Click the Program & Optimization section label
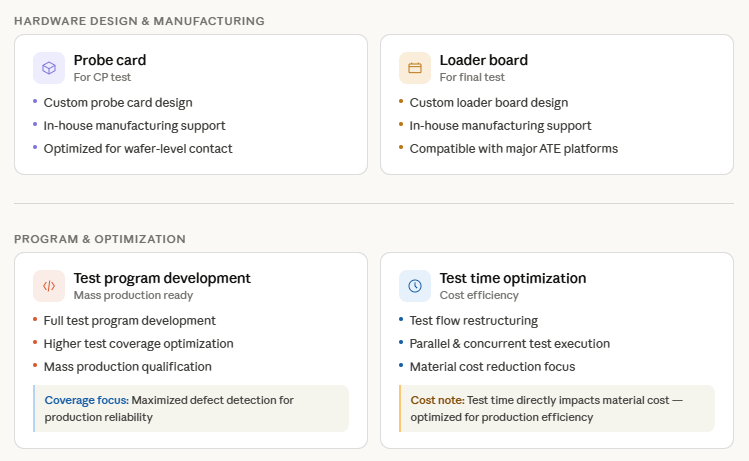Image resolution: width=749 pixels, height=461 pixels. 100,239
